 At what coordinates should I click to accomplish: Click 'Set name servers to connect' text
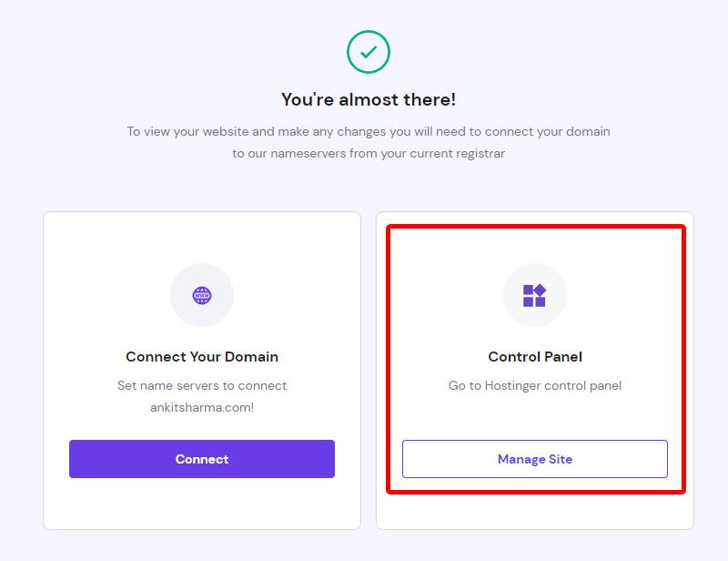(x=202, y=385)
